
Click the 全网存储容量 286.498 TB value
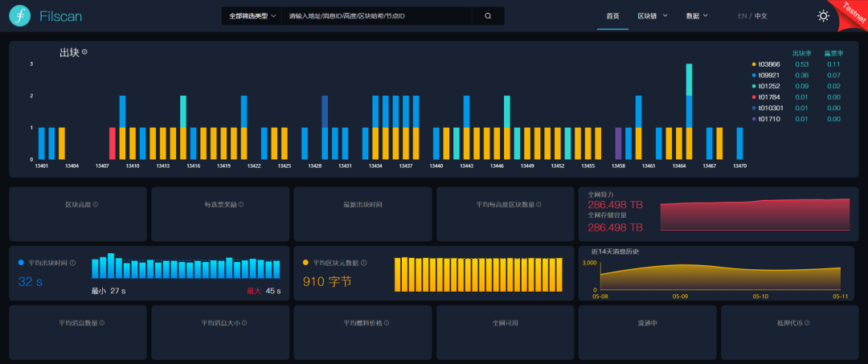coord(615,227)
